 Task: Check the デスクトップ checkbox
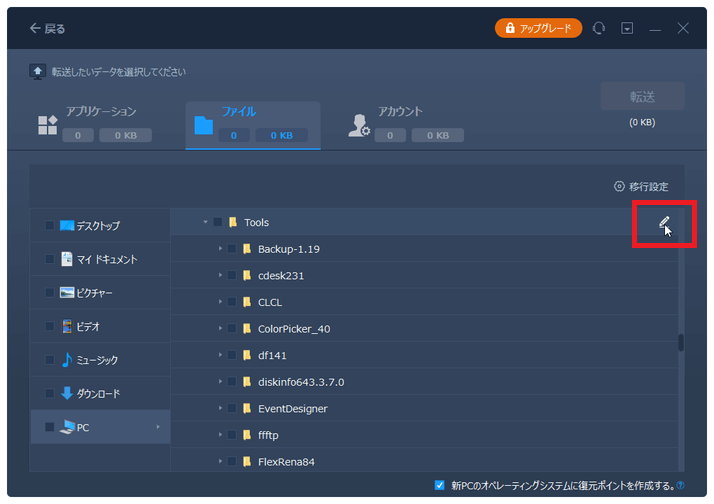pyautogui.click(x=50, y=226)
